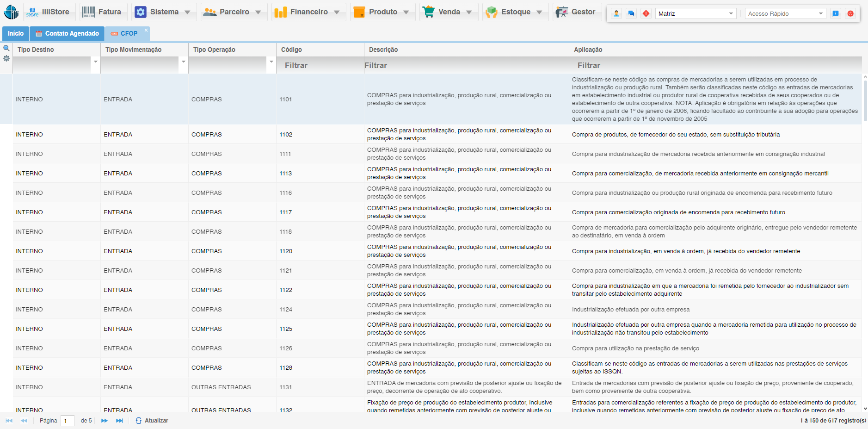
Task: Jump to the last page arrow
Action: 119,421
